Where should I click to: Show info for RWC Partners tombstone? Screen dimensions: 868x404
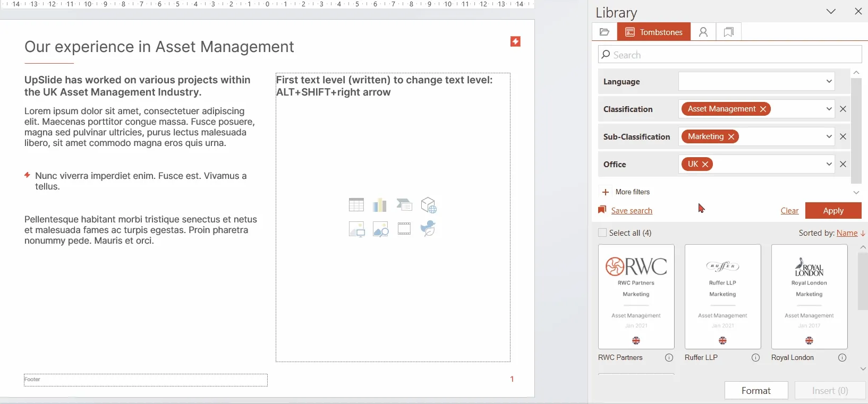(x=669, y=358)
